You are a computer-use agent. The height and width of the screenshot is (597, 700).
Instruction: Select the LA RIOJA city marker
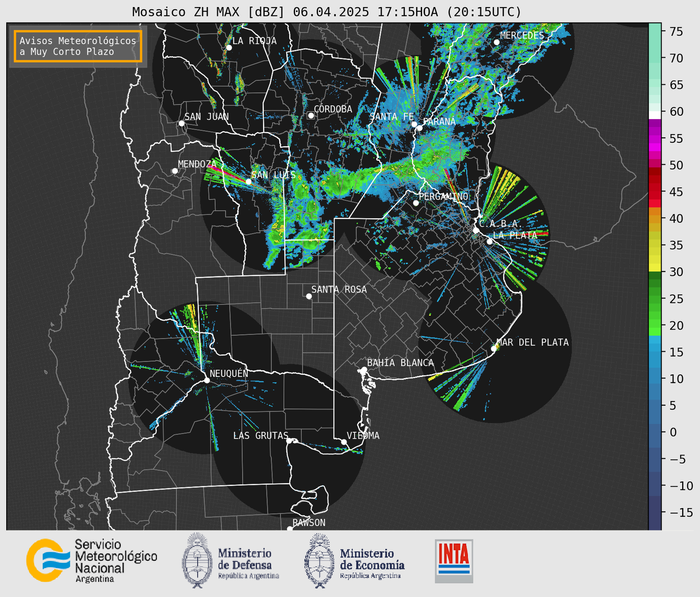(x=229, y=48)
